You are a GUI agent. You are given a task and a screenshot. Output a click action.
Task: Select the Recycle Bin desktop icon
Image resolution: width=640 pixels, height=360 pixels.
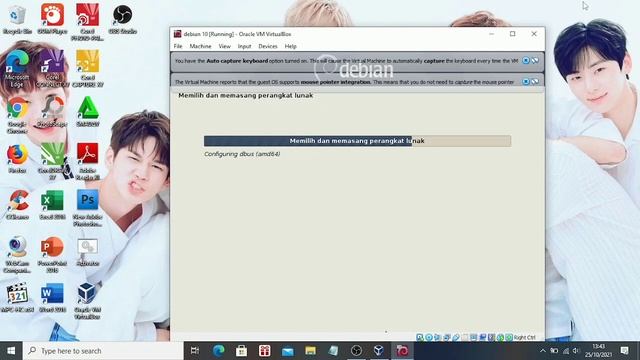(x=17, y=20)
